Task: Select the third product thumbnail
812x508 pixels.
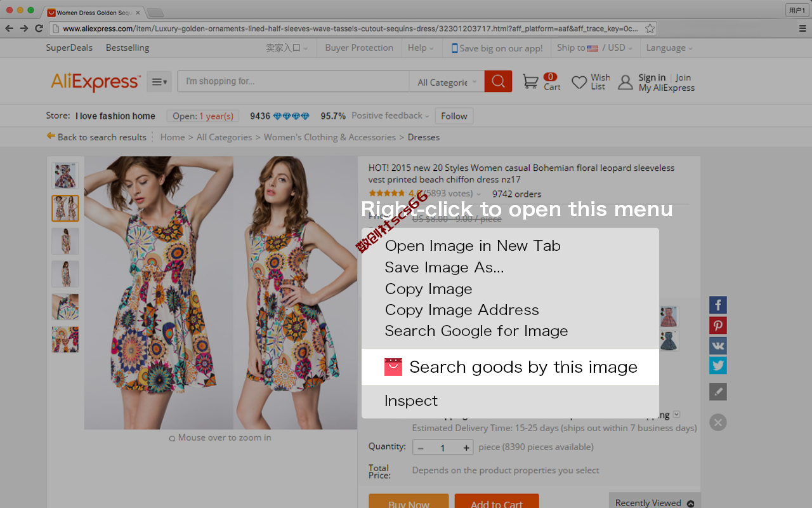Action: click(x=65, y=241)
